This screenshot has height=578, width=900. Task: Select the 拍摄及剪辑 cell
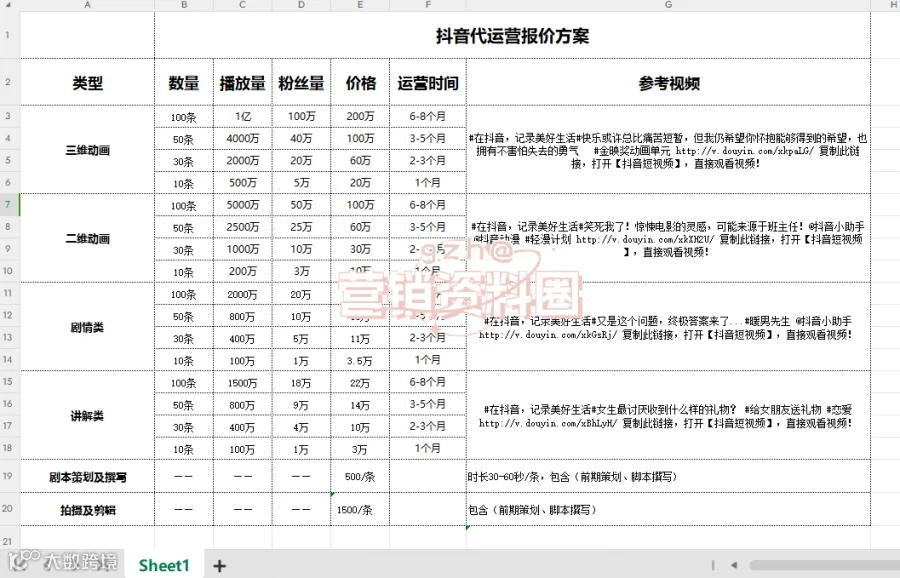point(87,510)
